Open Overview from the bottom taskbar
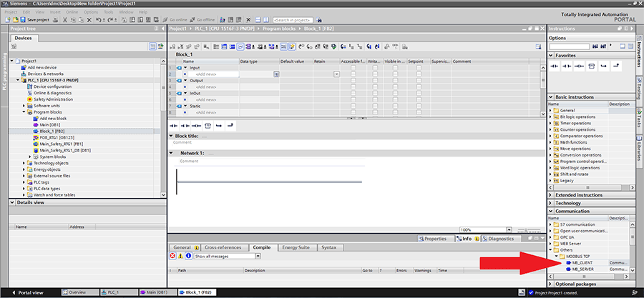Screen dimensions: 644x298 pos(80,292)
